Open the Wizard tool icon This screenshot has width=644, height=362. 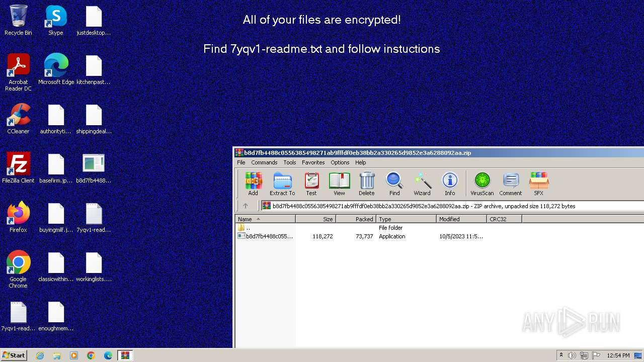[x=422, y=184]
